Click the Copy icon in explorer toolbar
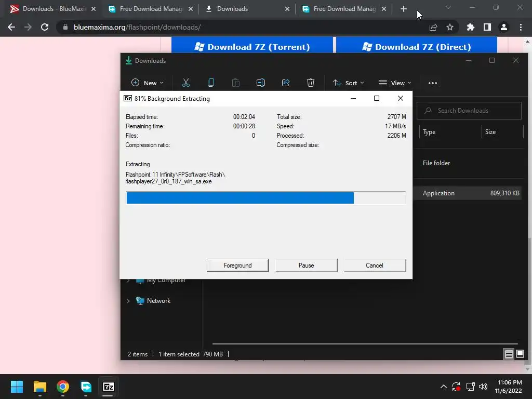 211,83
